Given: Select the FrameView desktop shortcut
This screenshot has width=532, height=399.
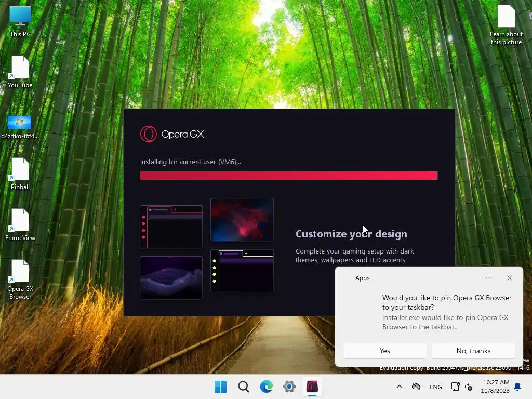Looking at the screenshot, I should coord(20,225).
